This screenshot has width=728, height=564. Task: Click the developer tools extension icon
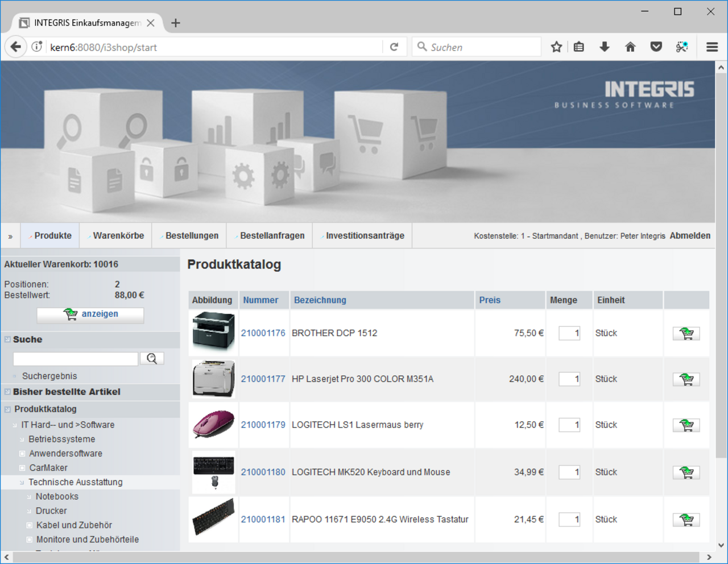682,47
